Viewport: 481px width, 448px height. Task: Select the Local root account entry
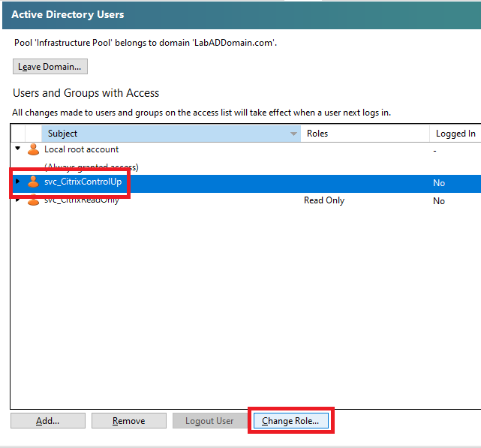81,149
